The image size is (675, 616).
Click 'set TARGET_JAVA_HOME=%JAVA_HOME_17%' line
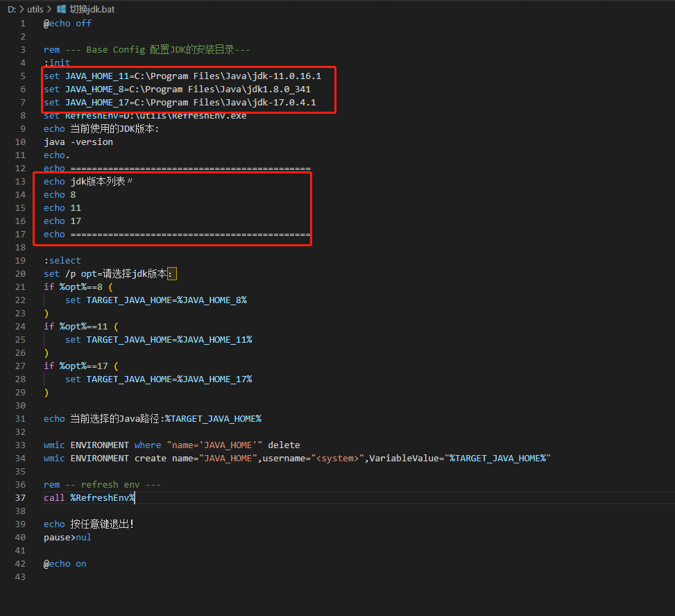coord(158,379)
